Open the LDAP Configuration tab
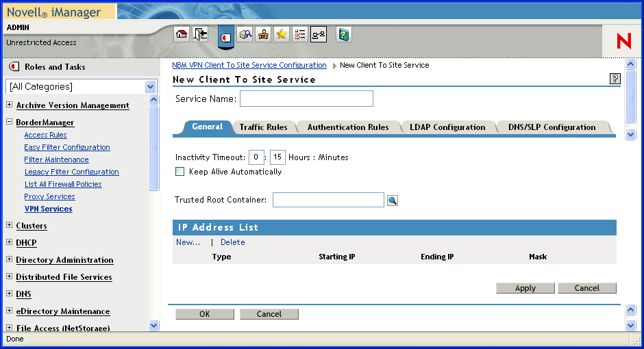 tap(447, 127)
